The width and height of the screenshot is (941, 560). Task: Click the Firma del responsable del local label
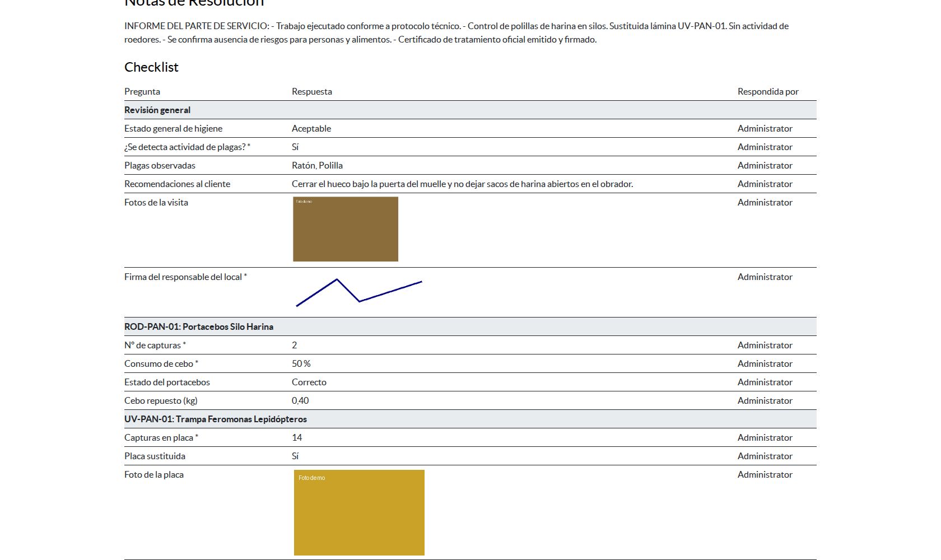(185, 277)
